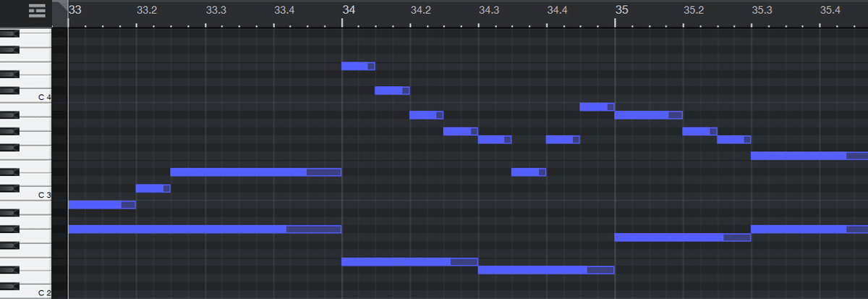Click the 35.3 beat marker in the ruler
The image size is (868, 299).
(x=762, y=10)
